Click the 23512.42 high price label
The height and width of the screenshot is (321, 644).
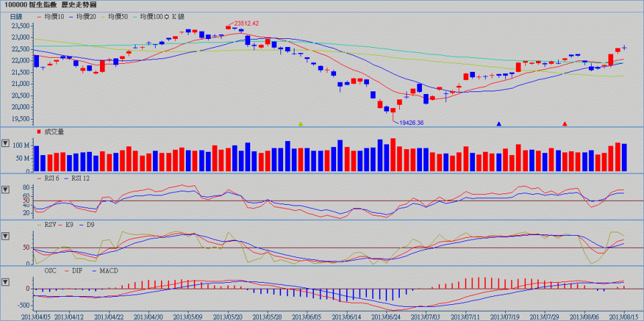(246, 23)
